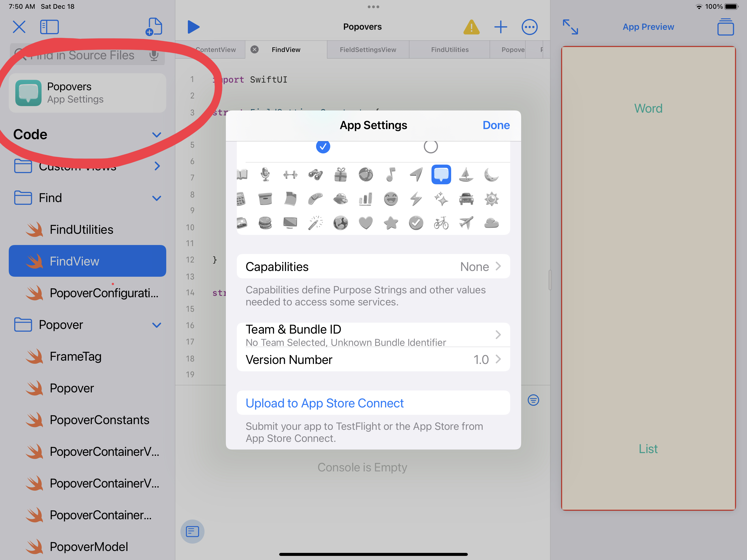Select the unchecked empty radio circle

pos(431,147)
